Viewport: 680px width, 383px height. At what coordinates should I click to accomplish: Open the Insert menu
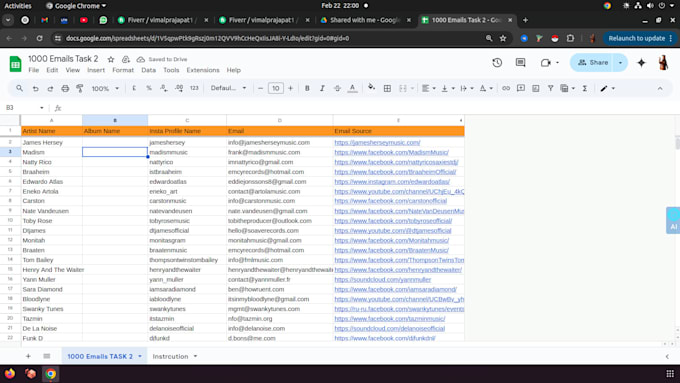pyautogui.click(x=96, y=70)
